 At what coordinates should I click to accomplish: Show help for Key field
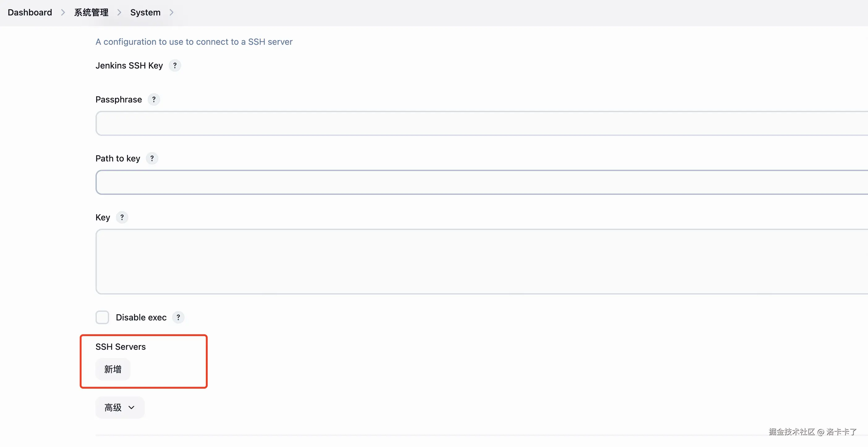(x=122, y=217)
